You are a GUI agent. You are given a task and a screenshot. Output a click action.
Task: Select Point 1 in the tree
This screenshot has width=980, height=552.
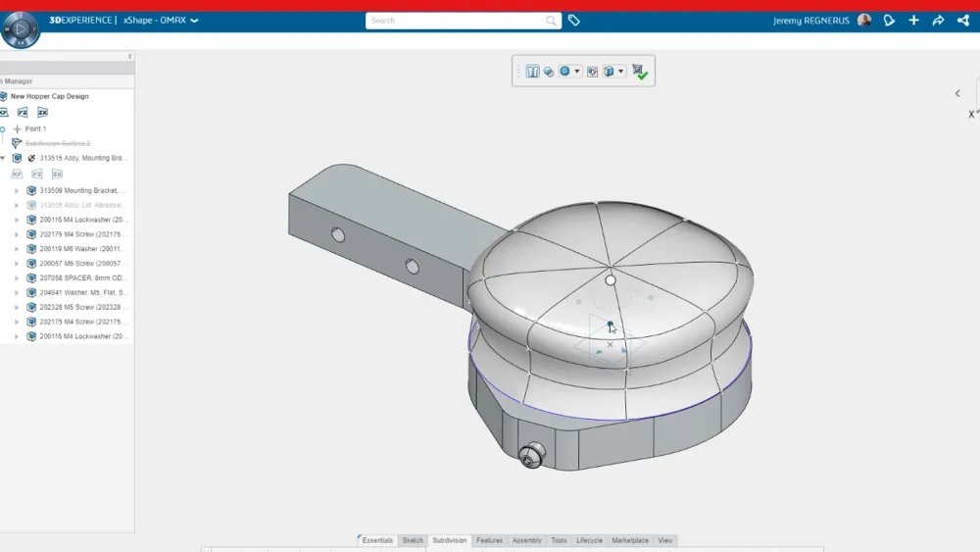(35, 128)
